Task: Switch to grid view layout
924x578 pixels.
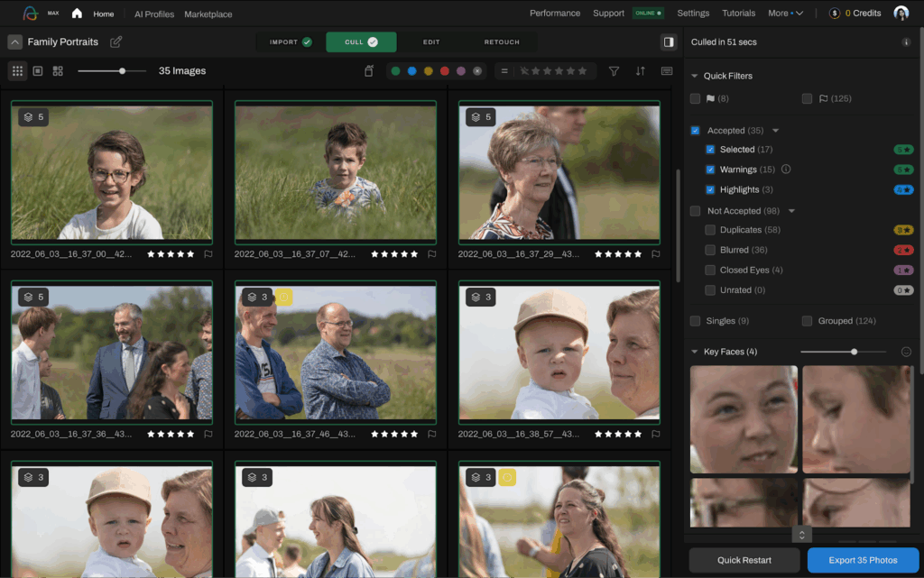Action: pyautogui.click(x=17, y=70)
